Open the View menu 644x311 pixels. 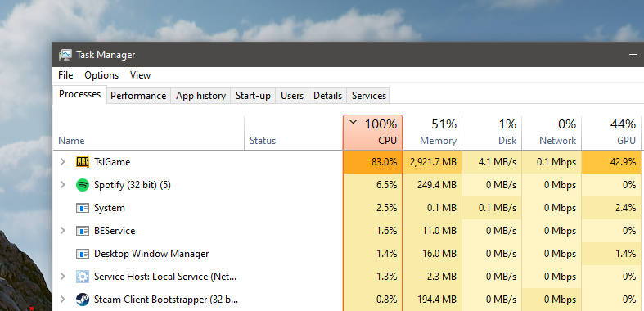coord(141,75)
